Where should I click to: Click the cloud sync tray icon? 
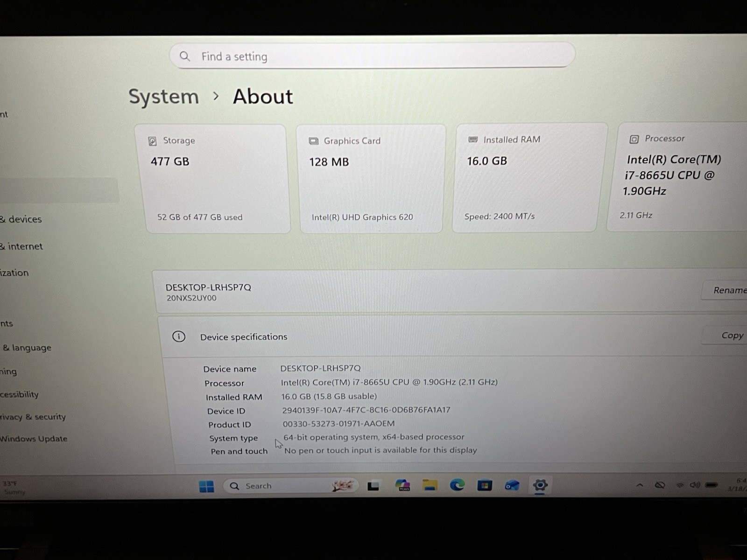[x=660, y=485]
